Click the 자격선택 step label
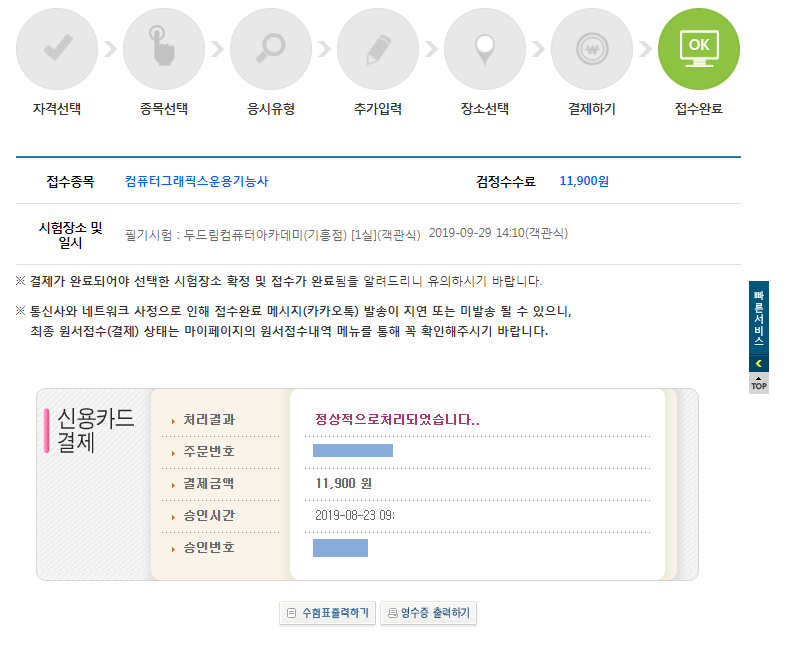Screen dimensions: 801x646 (57, 109)
